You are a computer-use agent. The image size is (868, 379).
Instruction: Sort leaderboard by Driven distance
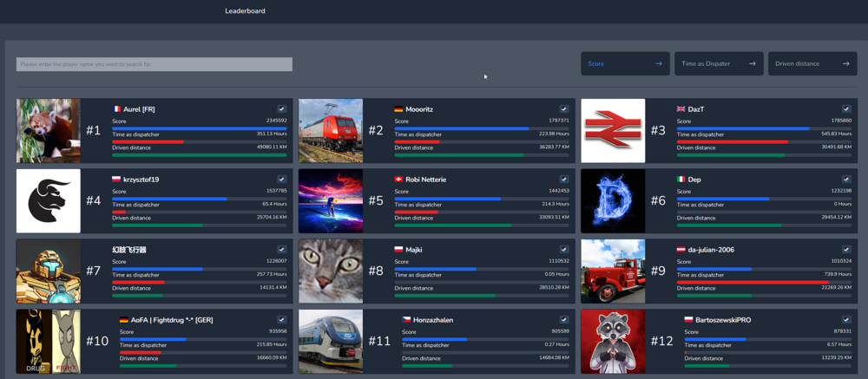click(x=812, y=63)
